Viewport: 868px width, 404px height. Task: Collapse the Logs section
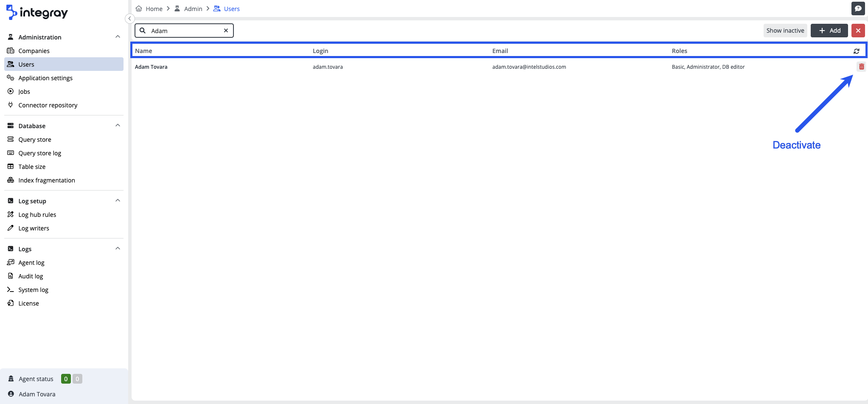point(118,249)
